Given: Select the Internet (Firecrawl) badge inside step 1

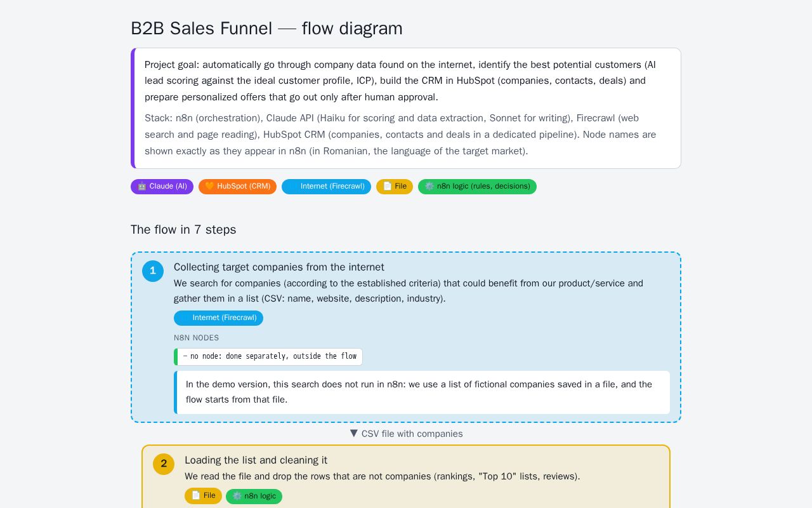Looking at the screenshot, I should point(218,318).
